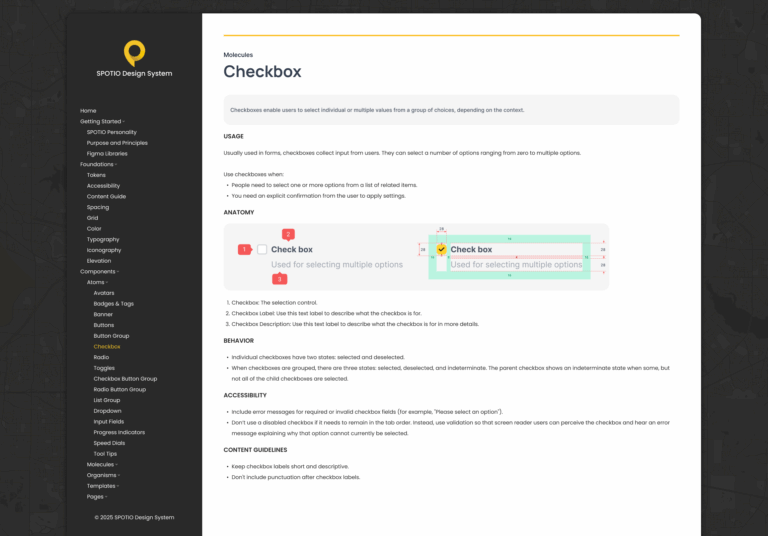Open the Color page
768x536 pixels.
(94, 229)
